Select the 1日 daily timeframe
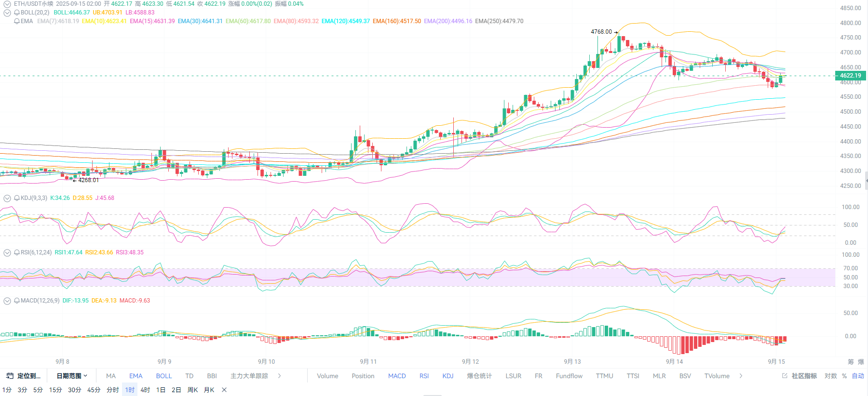Viewport: 868px width, 396px height. pos(161,390)
